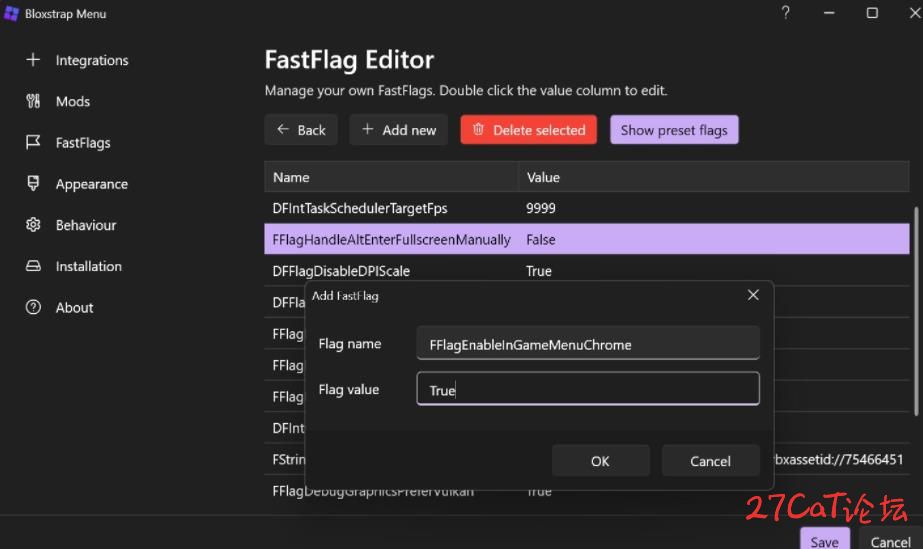Close the Add FastFlag dialog with X

click(x=753, y=295)
